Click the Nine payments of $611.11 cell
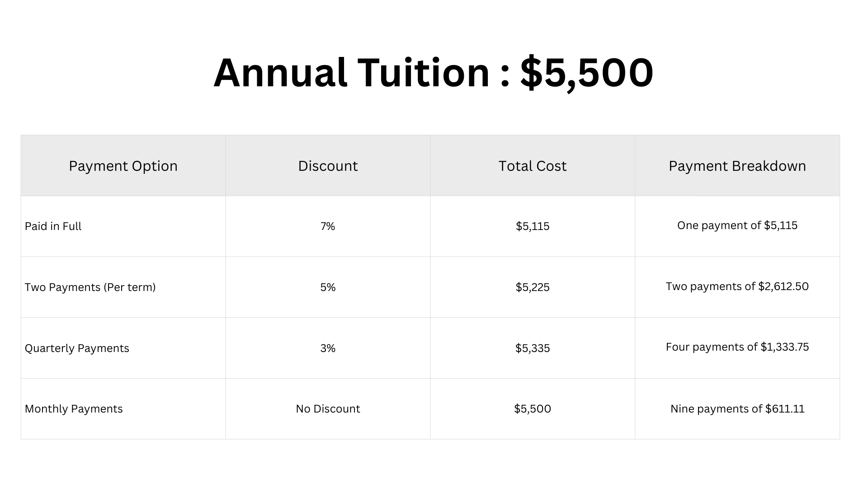 point(737,409)
